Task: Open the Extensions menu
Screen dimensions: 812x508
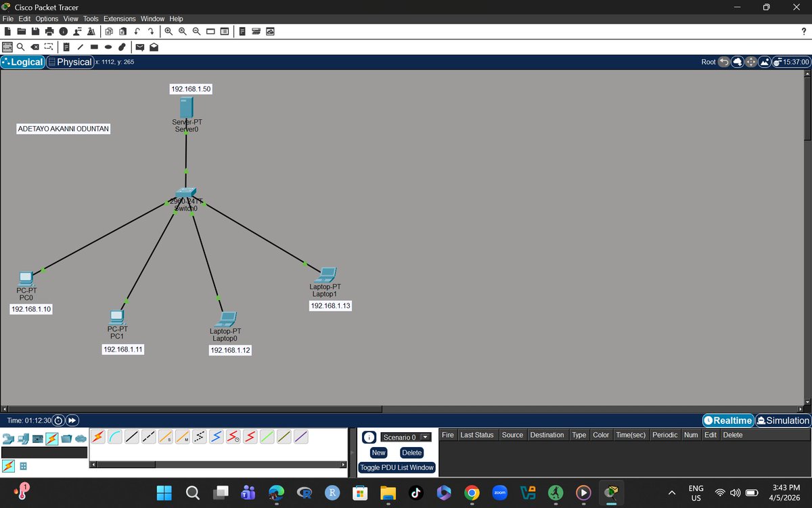Action: click(x=119, y=18)
